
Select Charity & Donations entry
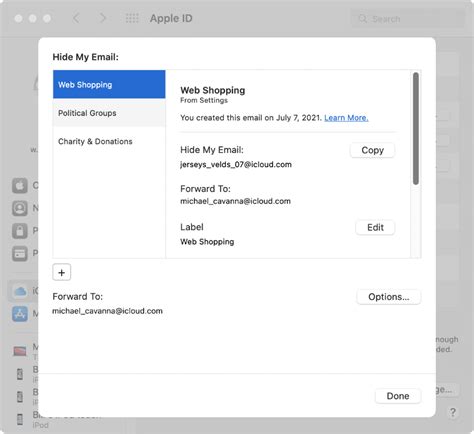[x=109, y=141]
